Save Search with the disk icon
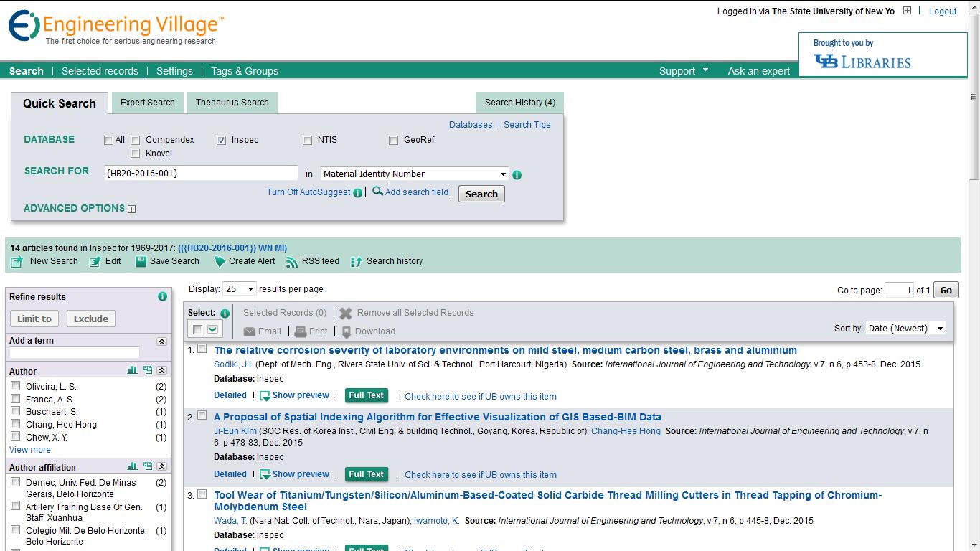 tap(142, 261)
